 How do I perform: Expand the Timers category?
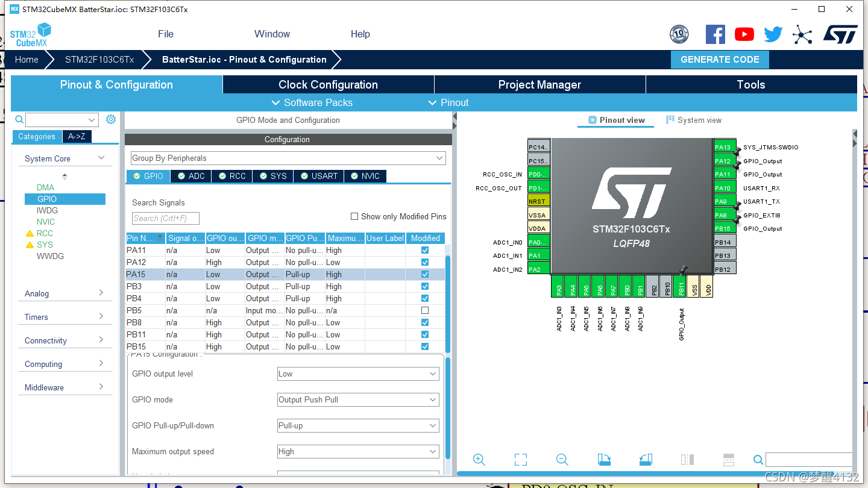(64, 317)
